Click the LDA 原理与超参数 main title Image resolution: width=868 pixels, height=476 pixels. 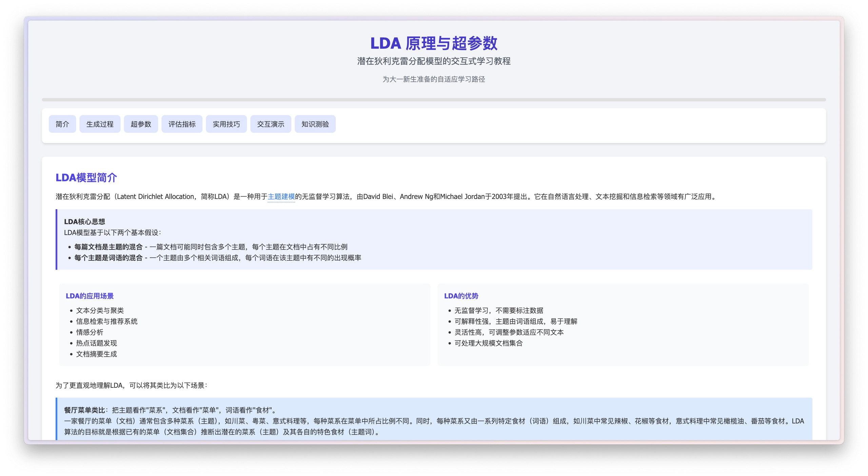434,43
